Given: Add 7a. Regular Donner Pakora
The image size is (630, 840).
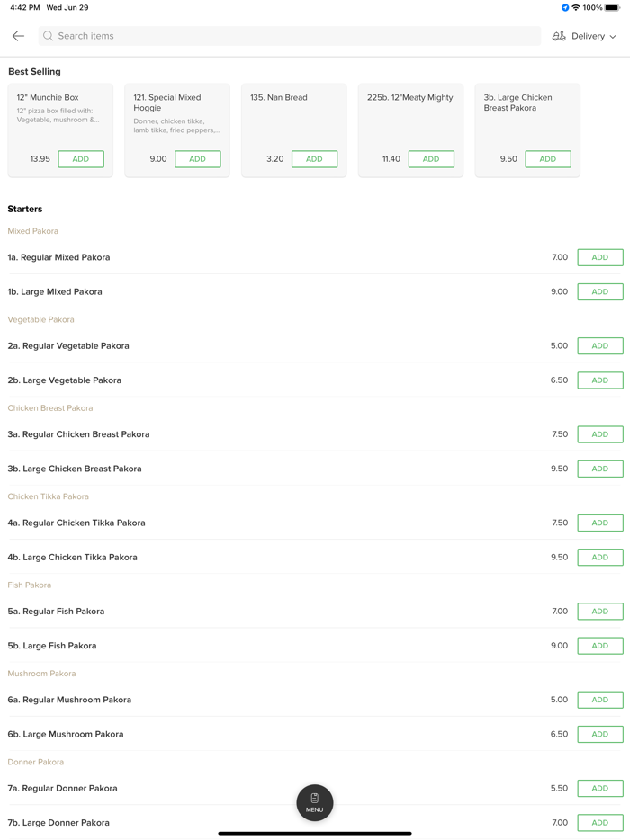Looking at the screenshot, I should (600, 788).
